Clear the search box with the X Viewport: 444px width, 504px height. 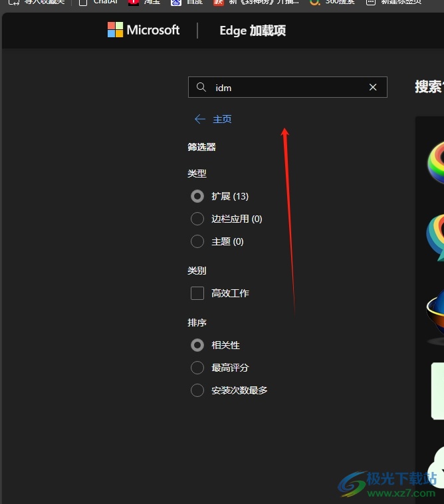click(373, 87)
